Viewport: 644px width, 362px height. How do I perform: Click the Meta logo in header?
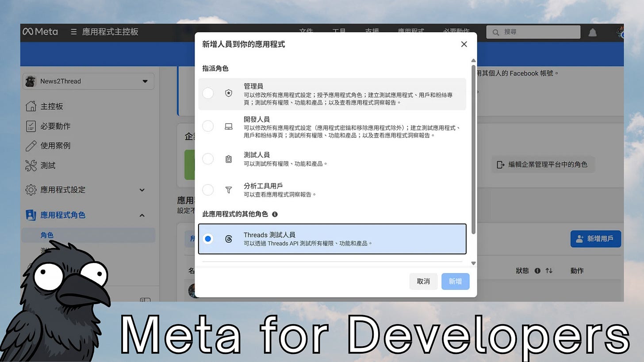click(x=40, y=32)
